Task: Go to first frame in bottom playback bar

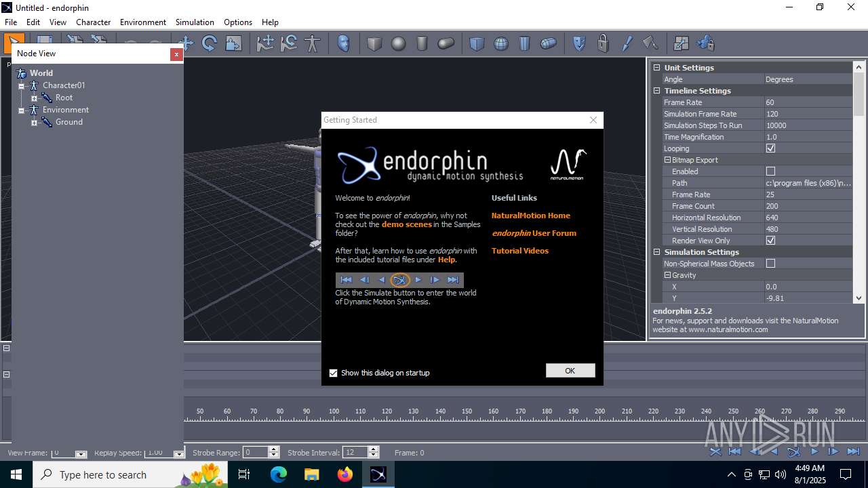Action: click(x=734, y=451)
